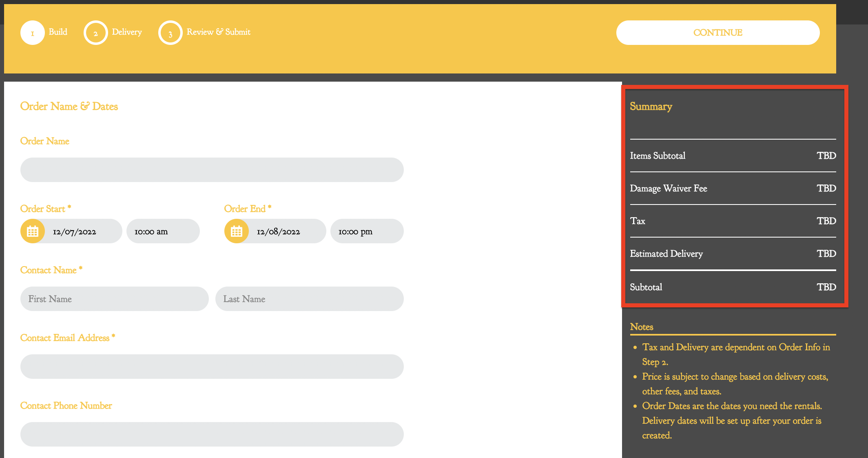Click the Contact Name label

(51, 270)
